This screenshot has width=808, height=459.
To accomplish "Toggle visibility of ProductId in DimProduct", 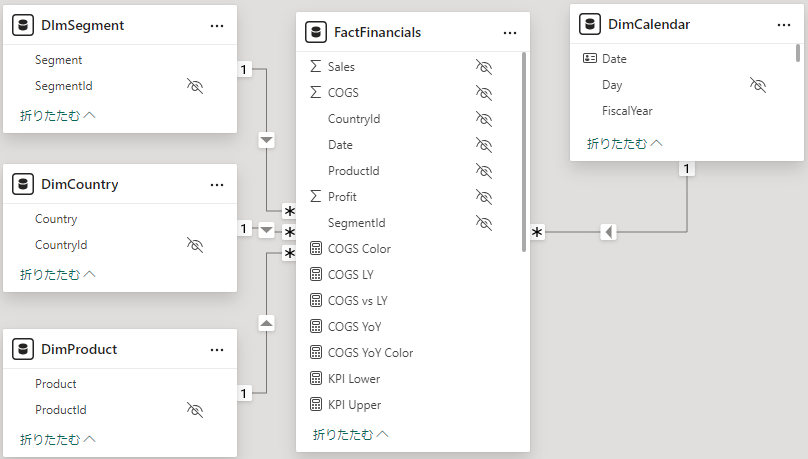I will 195,410.
